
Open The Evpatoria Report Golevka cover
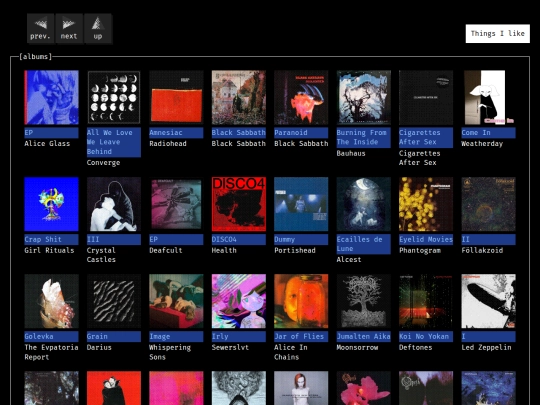pos(51,301)
